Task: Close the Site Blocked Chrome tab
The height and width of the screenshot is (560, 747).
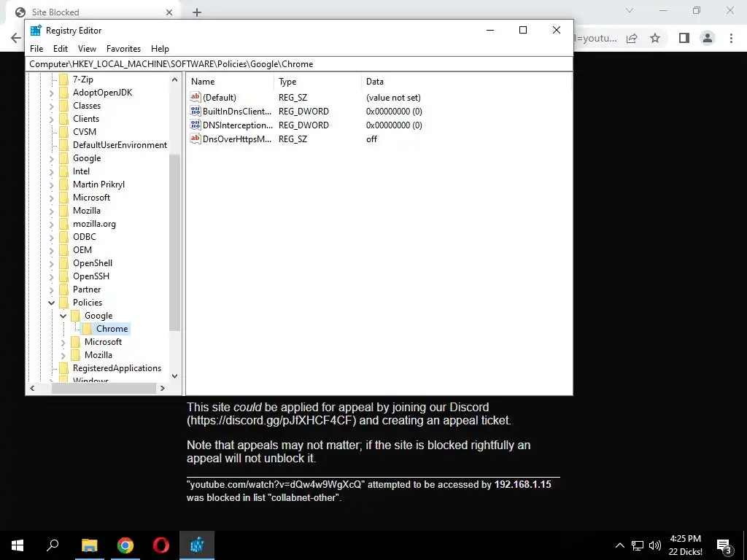Action: [x=169, y=12]
